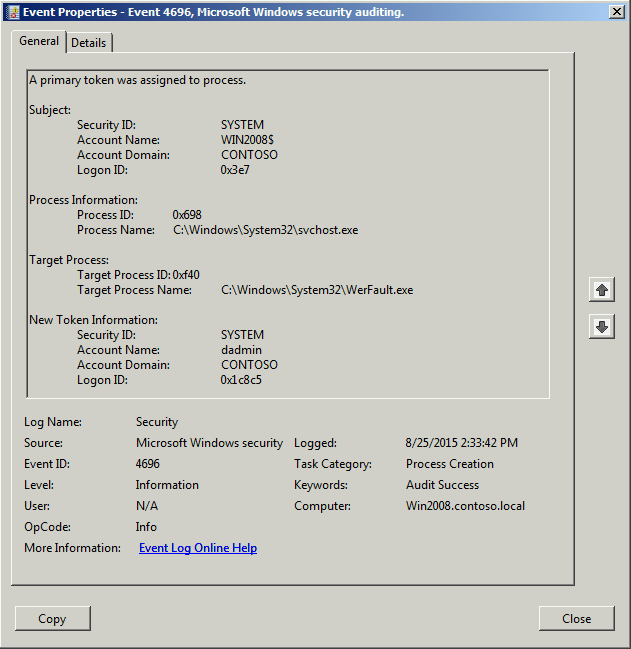Click the svchost.exe process name path
Screen dimensions: 631x649
tap(265, 230)
